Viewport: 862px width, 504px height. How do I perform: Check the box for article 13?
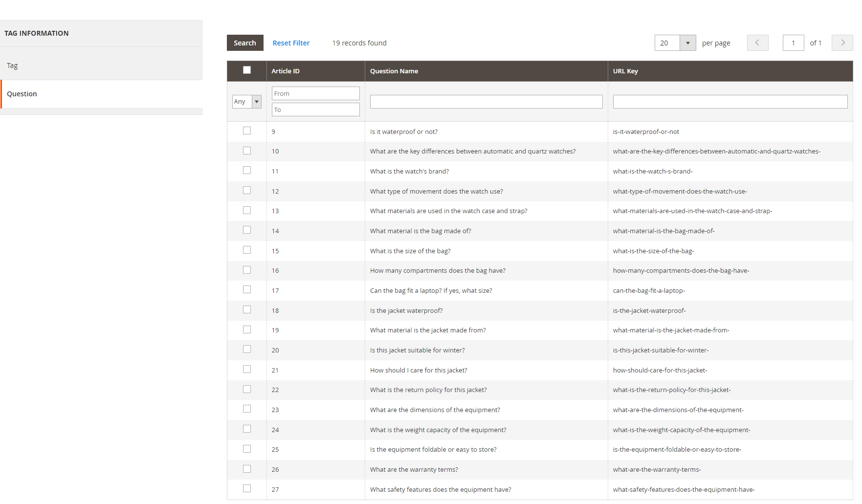point(247,210)
